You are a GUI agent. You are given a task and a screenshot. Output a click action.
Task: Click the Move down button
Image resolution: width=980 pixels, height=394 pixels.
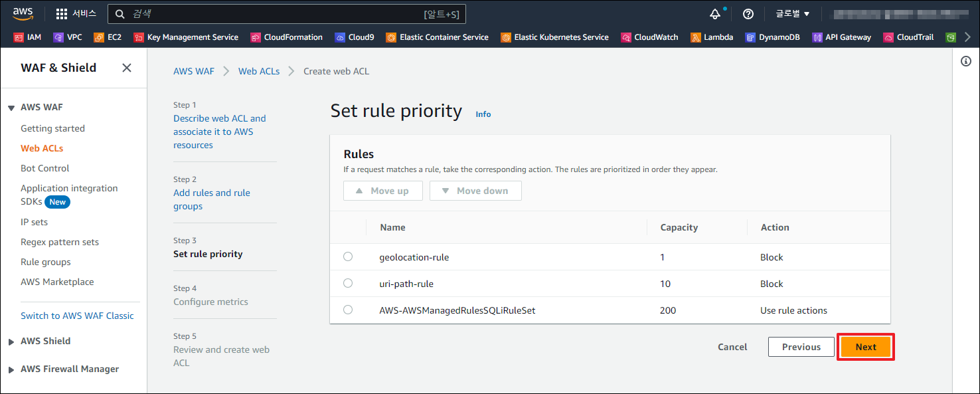[475, 191]
